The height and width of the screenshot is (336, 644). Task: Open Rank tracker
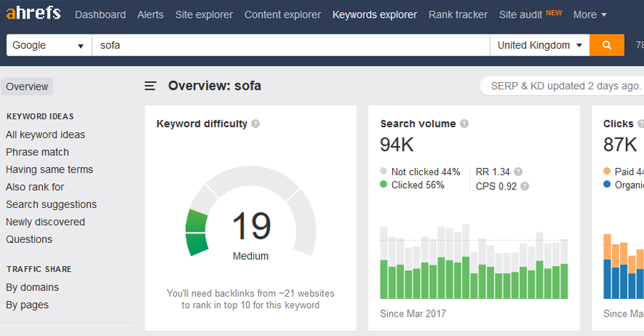[x=458, y=15]
